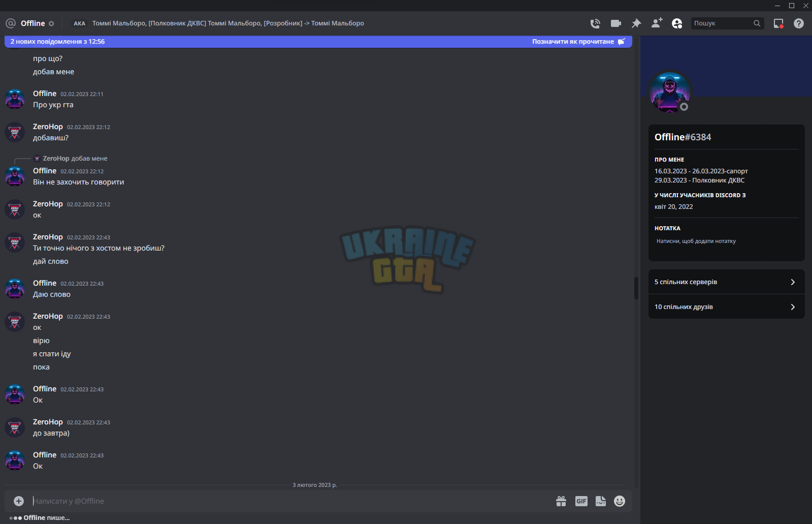
Task: Click the message "дай слово"
Action: coord(51,261)
